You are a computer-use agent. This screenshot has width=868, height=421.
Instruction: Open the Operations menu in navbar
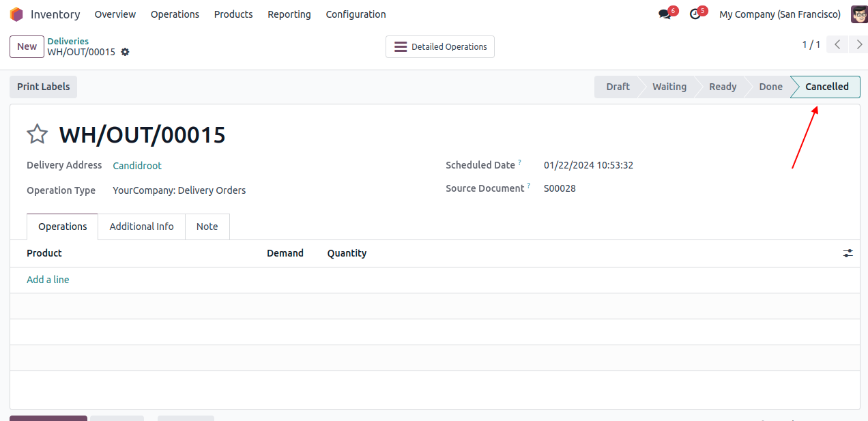(175, 14)
